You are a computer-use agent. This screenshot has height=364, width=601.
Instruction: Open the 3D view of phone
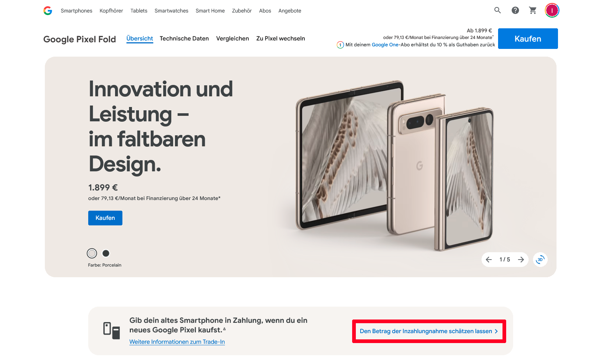(x=540, y=260)
